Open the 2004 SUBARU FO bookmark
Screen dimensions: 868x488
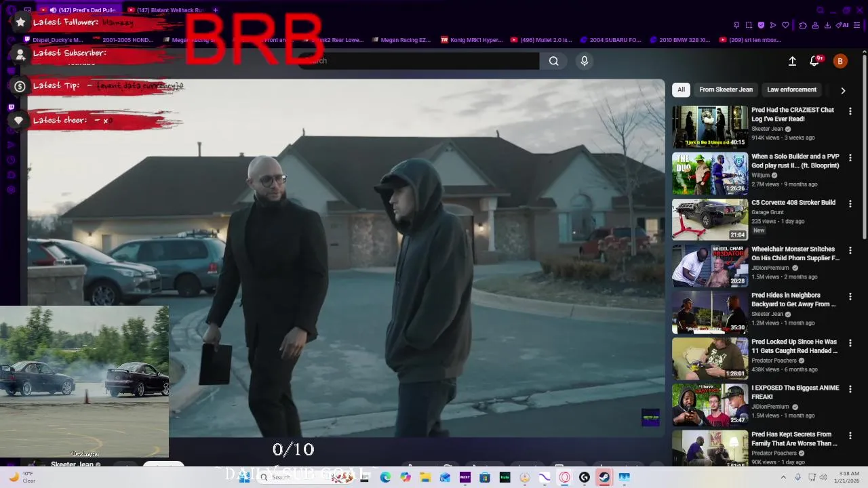[x=610, y=40]
